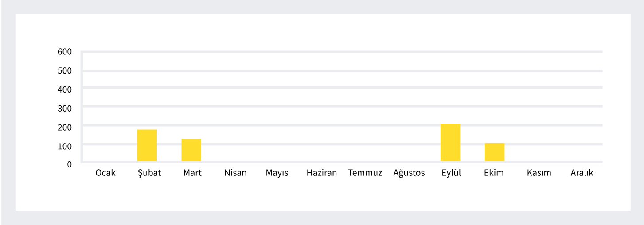Select the Şubat axis label

pos(149,173)
